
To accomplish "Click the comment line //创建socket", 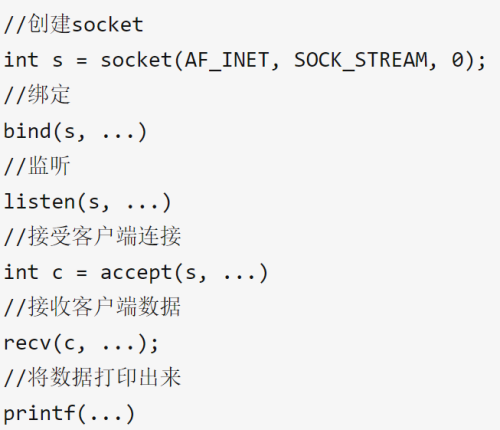I will (74, 24).
